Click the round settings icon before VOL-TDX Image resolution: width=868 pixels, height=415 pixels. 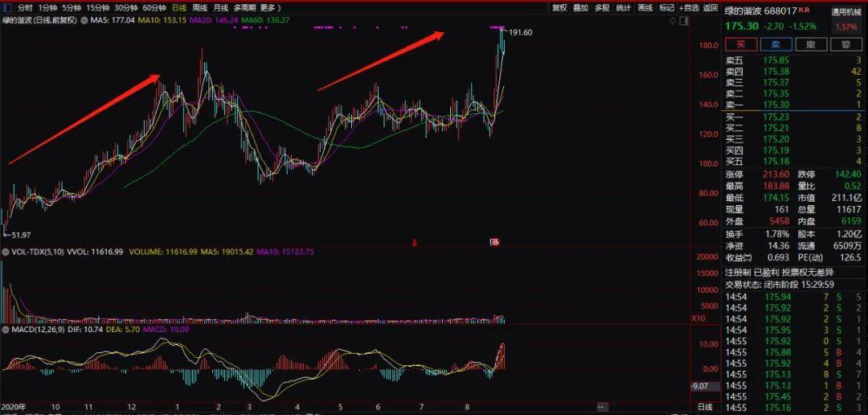pyautogui.click(x=6, y=252)
